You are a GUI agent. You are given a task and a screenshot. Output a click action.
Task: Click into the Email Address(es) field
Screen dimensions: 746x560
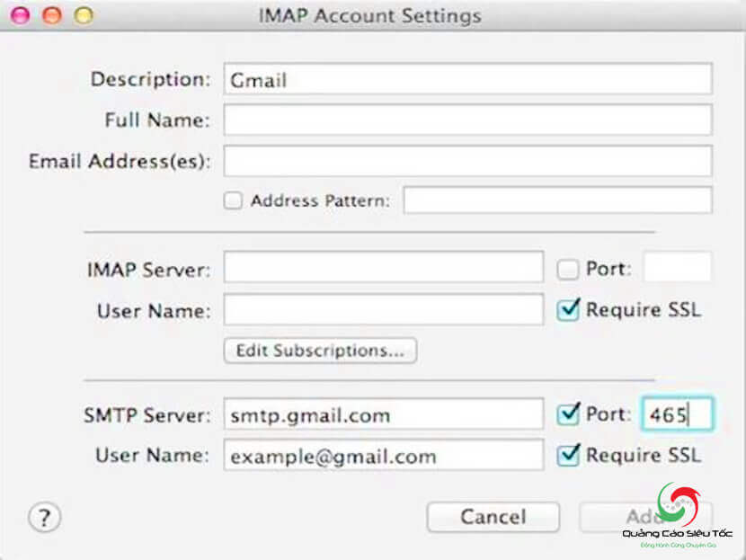coord(467,161)
